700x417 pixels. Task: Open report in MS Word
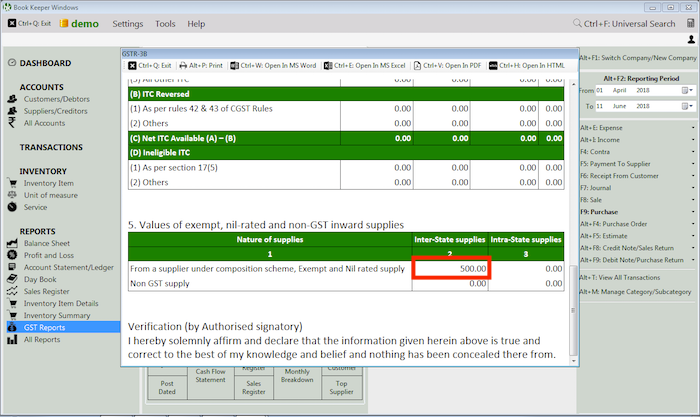click(273, 66)
